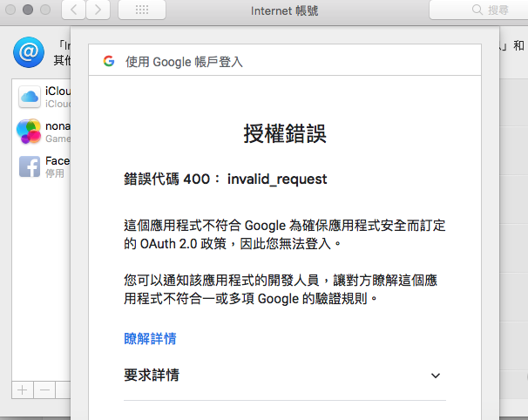
Task: Click the blue @ Internet Accounts icon
Action: click(x=29, y=52)
